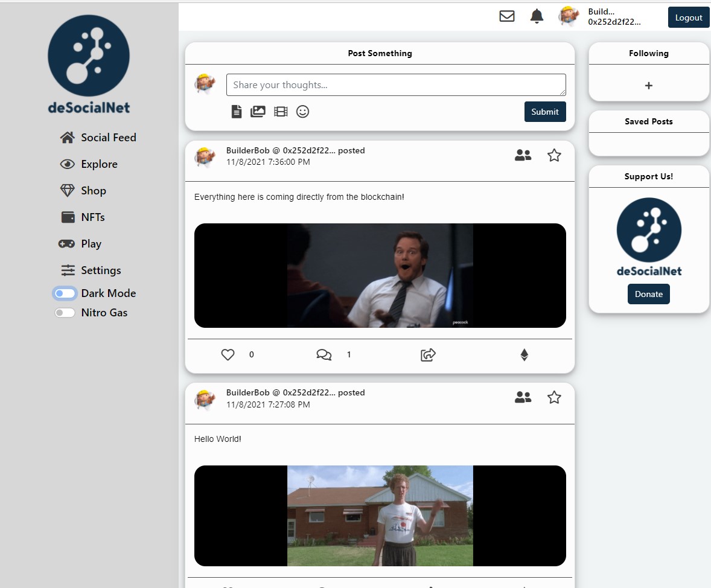711x588 pixels.
Task: Like the blockchain post with the heart icon
Action: pos(228,355)
